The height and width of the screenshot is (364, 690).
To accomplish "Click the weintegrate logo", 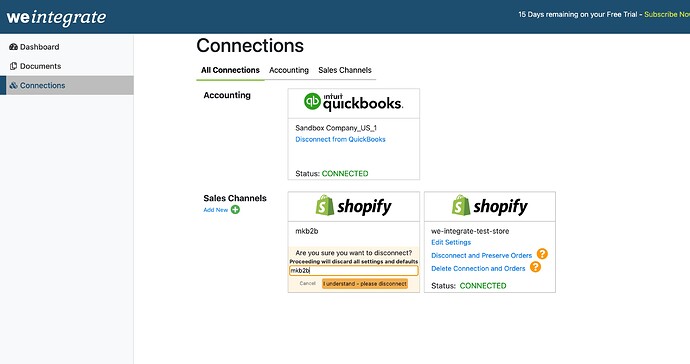I will [x=56, y=17].
